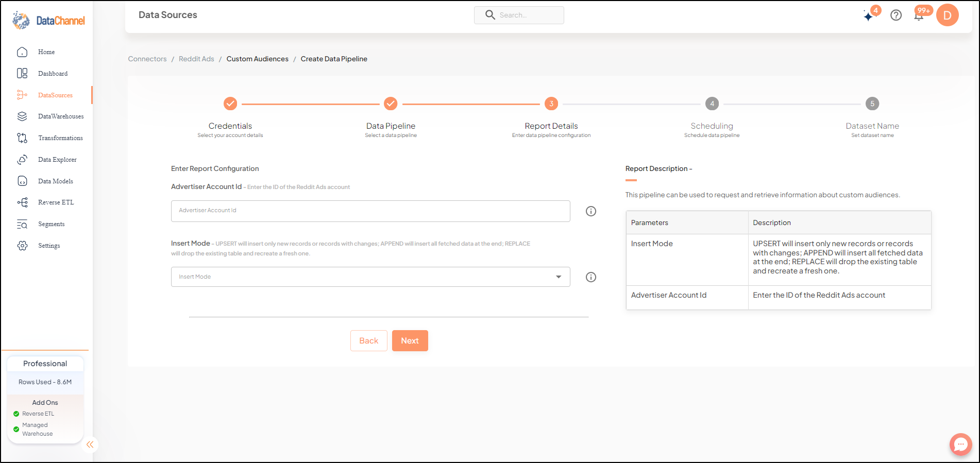Viewport: 980px width, 463px height.
Task: Open the user profile avatar D
Action: (947, 15)
